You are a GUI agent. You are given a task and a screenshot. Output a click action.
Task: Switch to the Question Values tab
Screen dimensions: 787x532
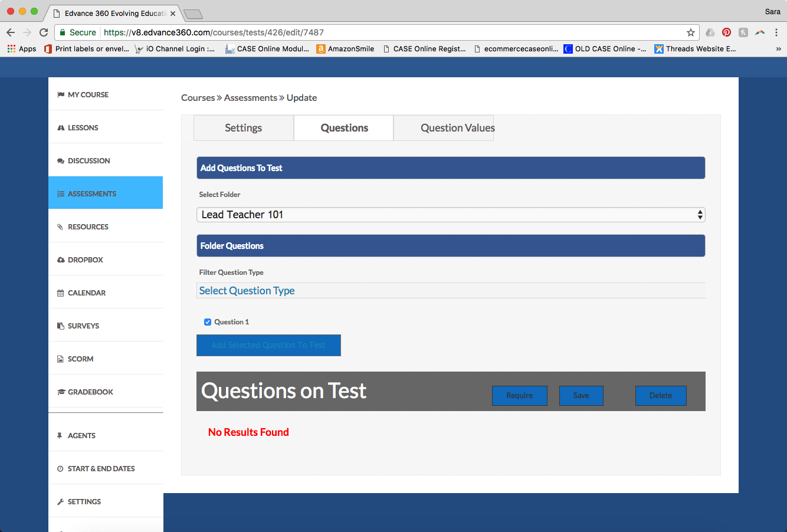coord(457,128)
